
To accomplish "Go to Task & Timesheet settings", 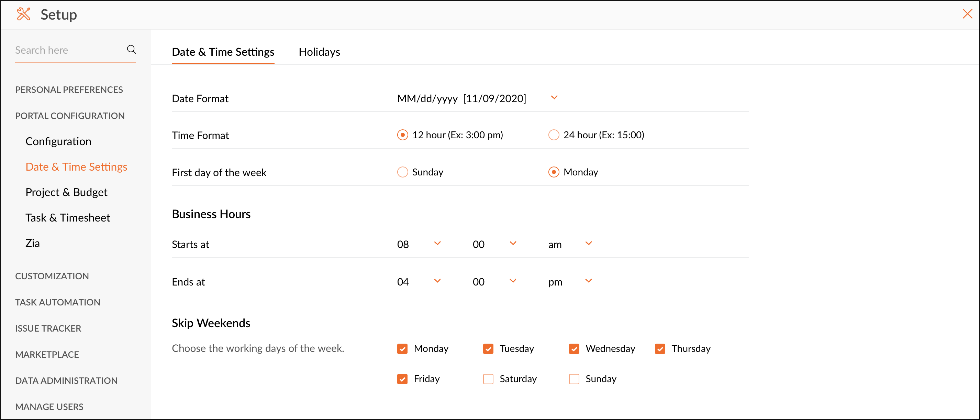I will point(68,218).
